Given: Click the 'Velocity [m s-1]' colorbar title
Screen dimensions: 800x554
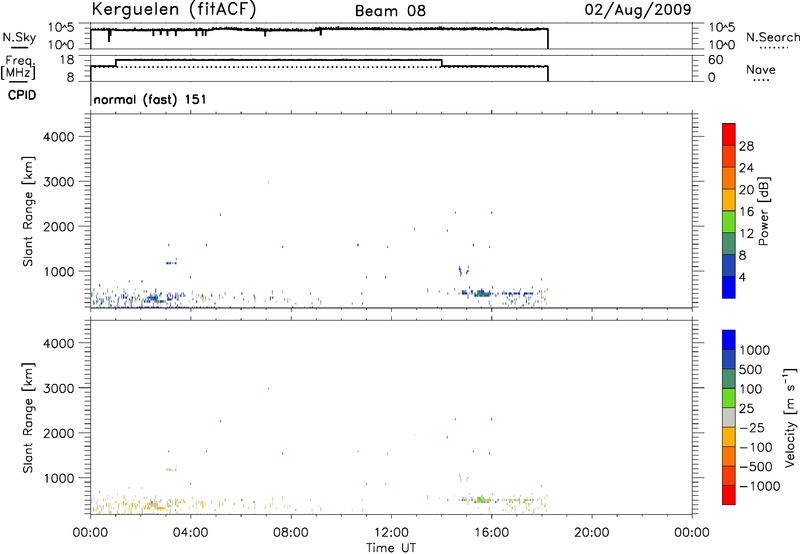Looking at the screenshot, I should click(790, 417).
